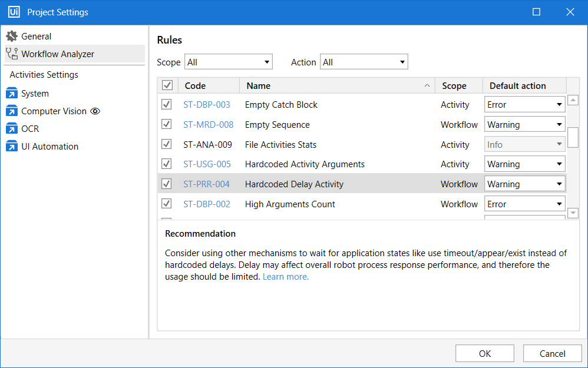Open the Scope filter dropdown
Viewport: 588px width, 368px height.
point(229,62)
